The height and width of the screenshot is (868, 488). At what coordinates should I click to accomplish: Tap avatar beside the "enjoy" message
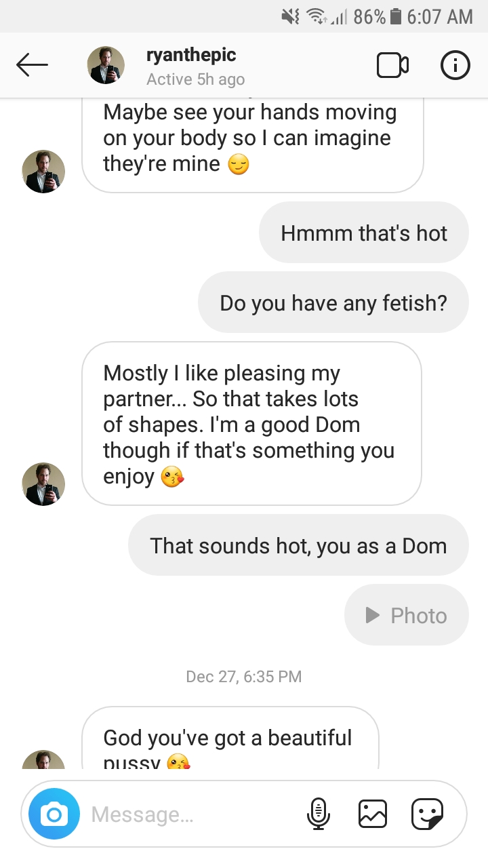coord(43,484)
